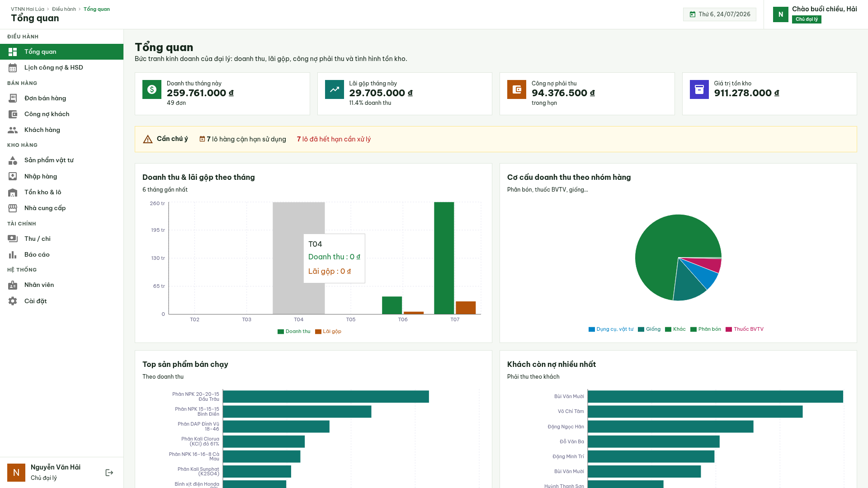Open Đơn bán hàng page
The height and width of the screenshot is (488, 868).
click(x=61, y=98)
